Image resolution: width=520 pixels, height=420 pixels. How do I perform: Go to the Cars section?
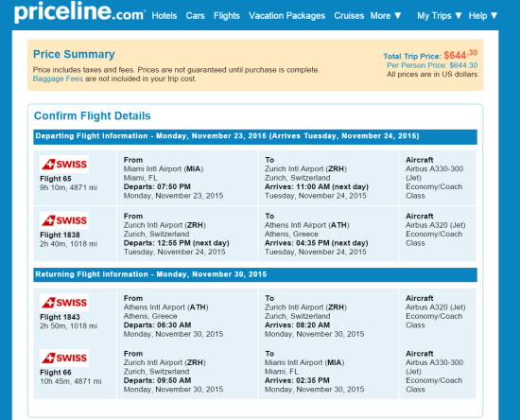[195, 15]
